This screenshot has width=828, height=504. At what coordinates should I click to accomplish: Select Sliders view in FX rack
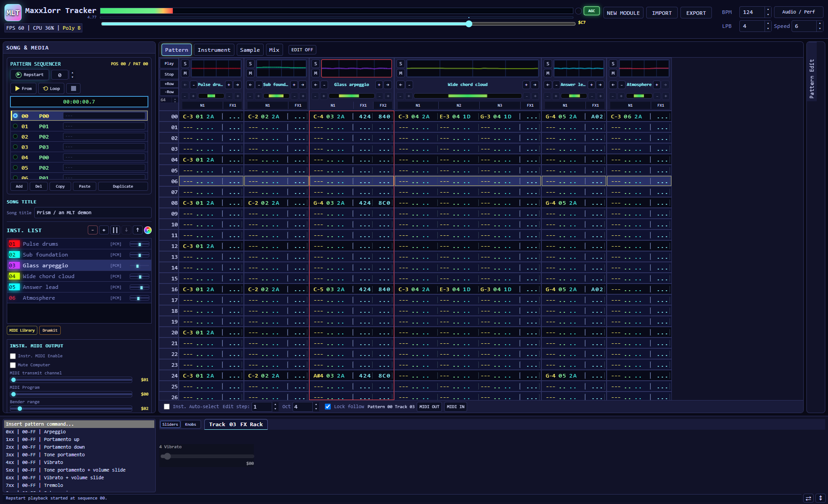[x=170, y=424]
